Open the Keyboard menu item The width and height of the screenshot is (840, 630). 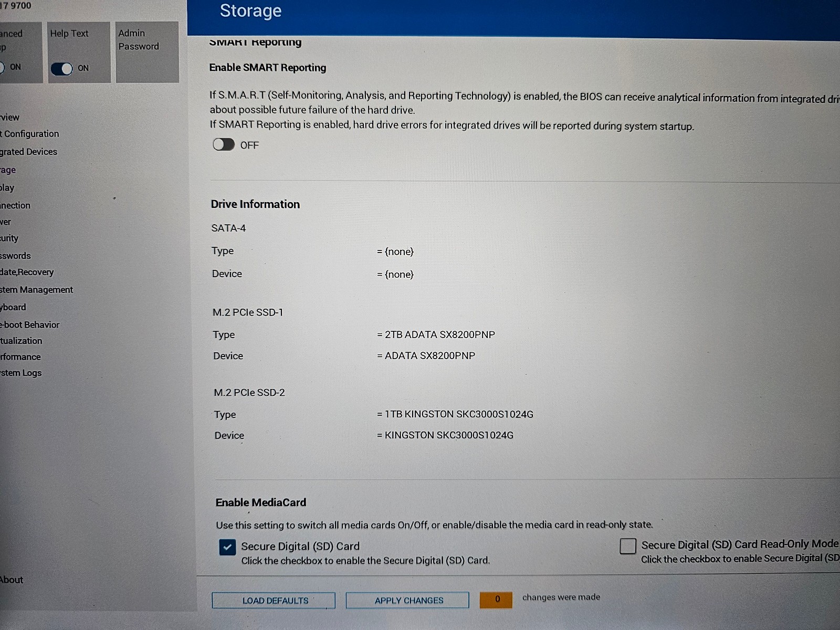tap(13, 307)
